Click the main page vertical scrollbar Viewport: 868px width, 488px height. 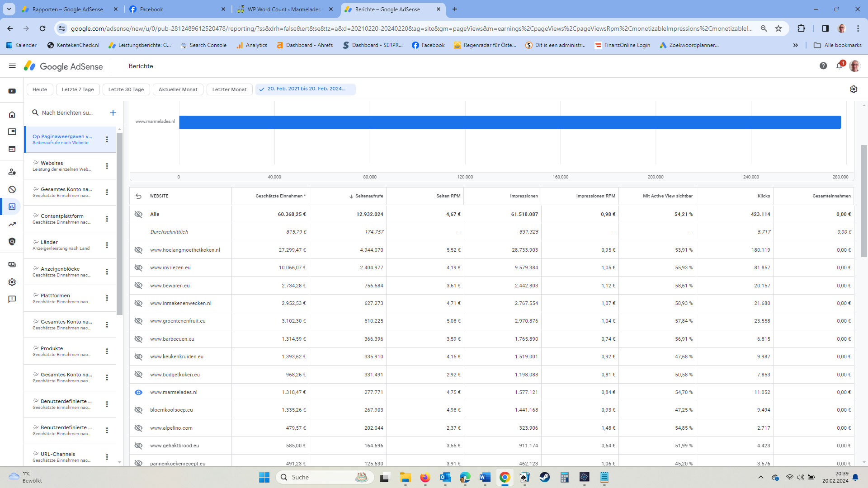[x=864, y=201]
